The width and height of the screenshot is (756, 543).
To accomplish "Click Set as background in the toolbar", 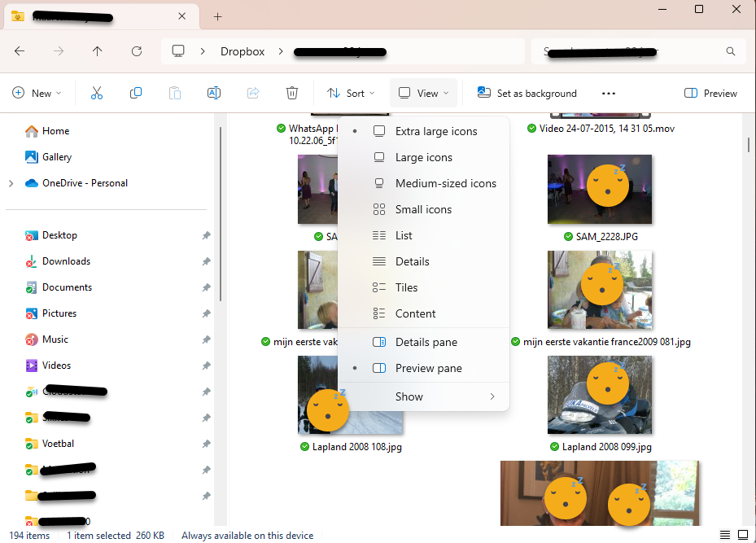I will tap(527, 93).
